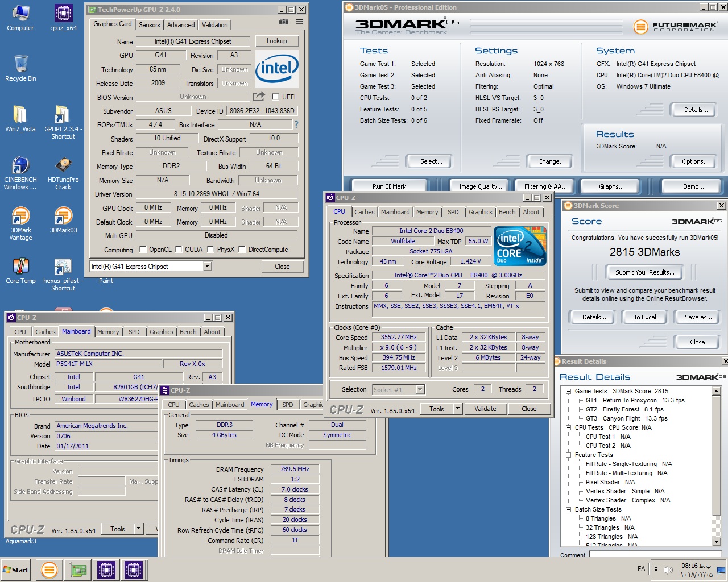This screenshot has height=582, width=728.
Task: Click FA language indicator in taskbar
Action: click(642, 569)
